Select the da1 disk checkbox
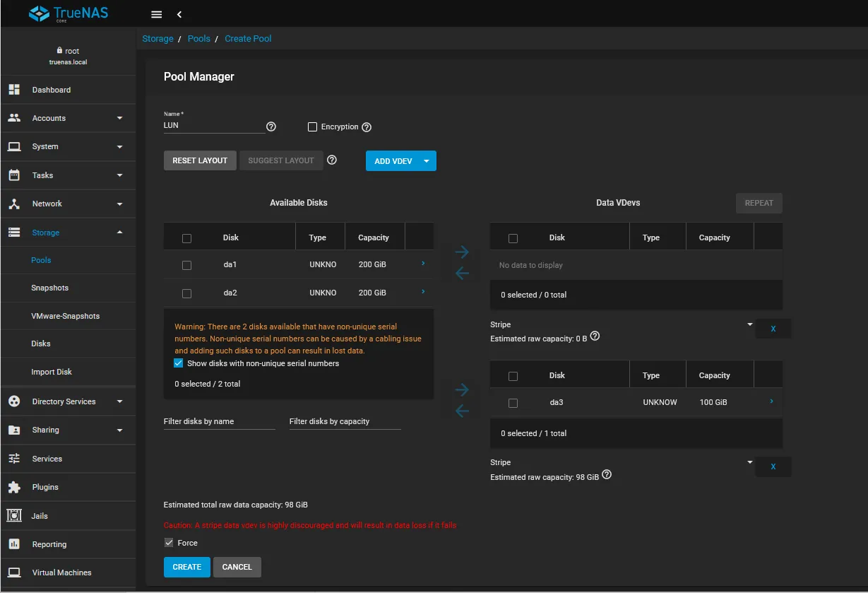This screenshot has height=593, width=868. (x=186, y=265)
